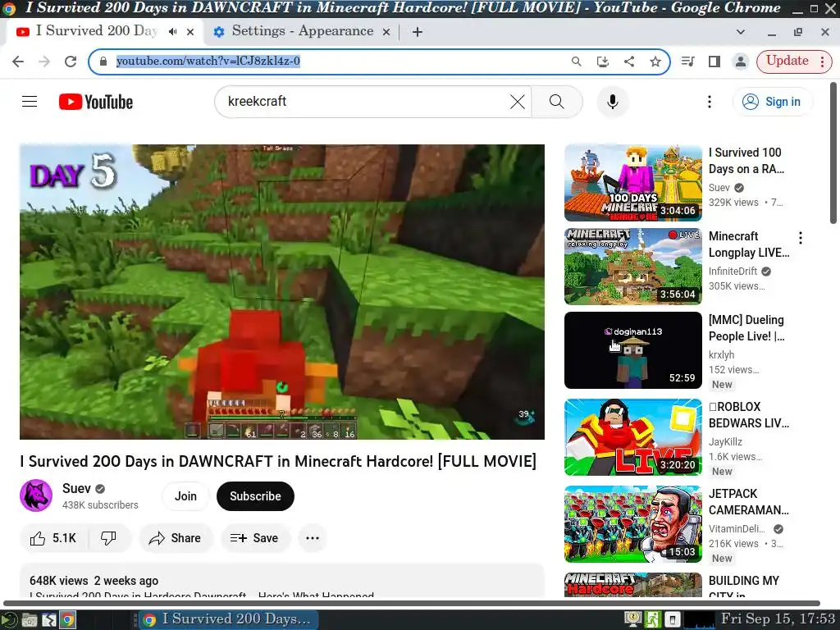Open Minecraft Longplay LIVE title
This screenshot has height=630, width=840.
[748, 244]
